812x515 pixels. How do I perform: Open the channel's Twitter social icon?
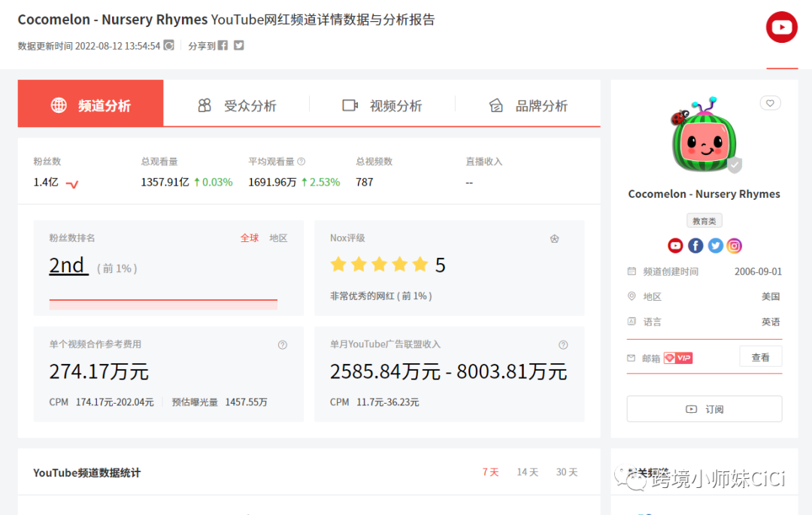coord(715,246)
